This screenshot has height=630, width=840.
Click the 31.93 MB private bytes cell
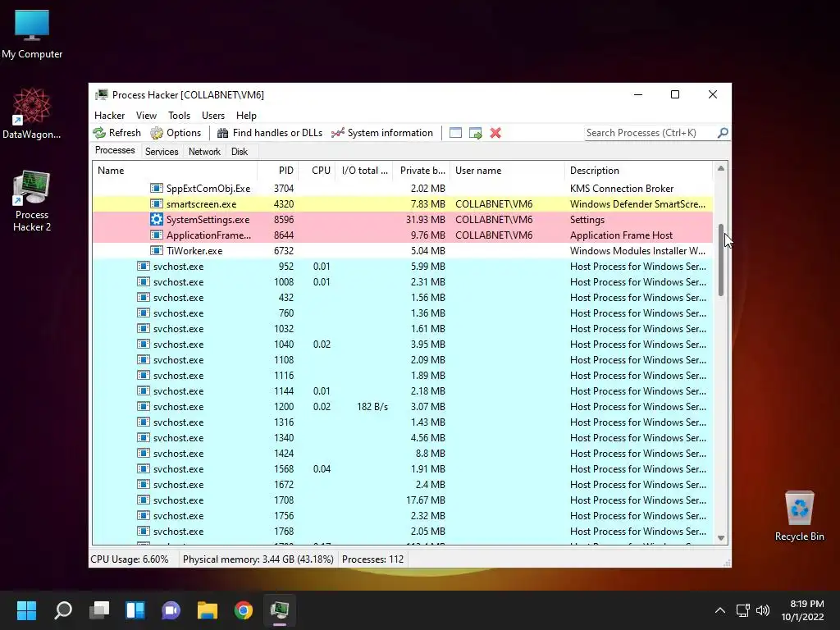tap(426, 220)
